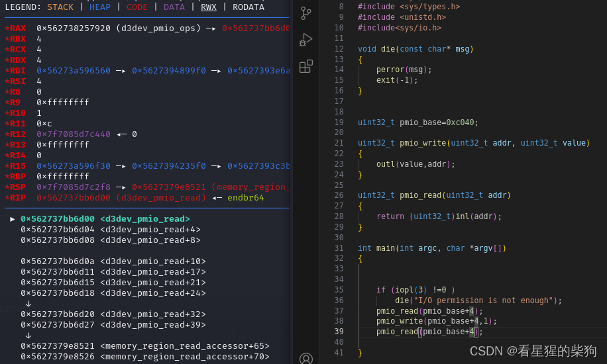Click the HEAP legend label
Screen dimensions: 607x364
[x=100, y=7]
